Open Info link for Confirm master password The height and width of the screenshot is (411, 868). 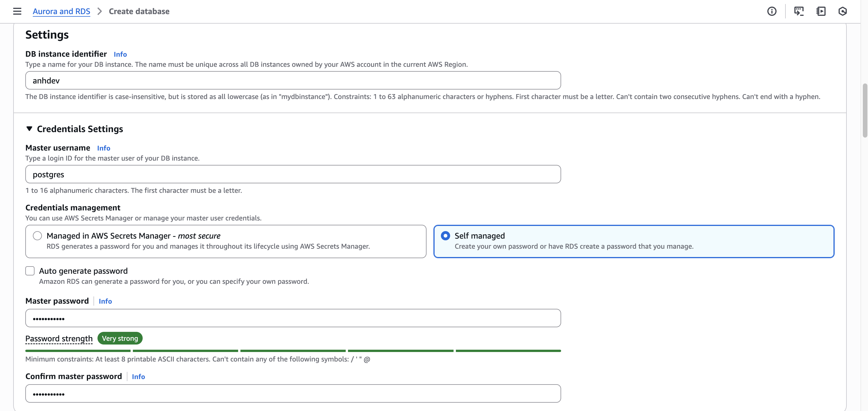point(138,377)
